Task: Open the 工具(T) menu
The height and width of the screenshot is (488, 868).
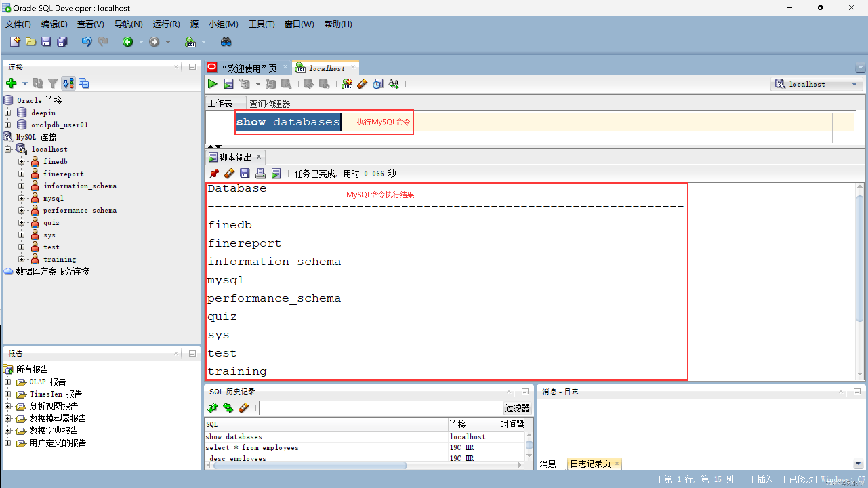Action: click(x=261, y=24)
